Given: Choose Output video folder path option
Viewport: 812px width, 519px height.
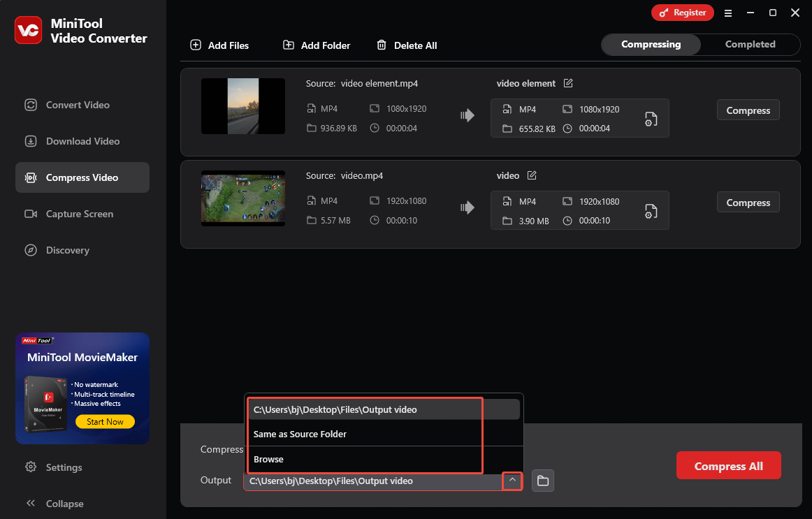Looking at the screenshot, I should tap(384, 409).
